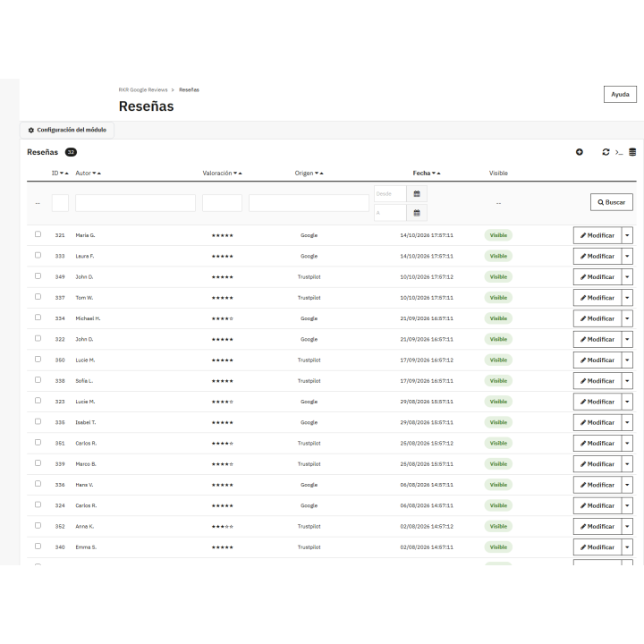Viewport: 644px width, 644px height.
Task: Modify the Maria G. review
Action: 597,235
